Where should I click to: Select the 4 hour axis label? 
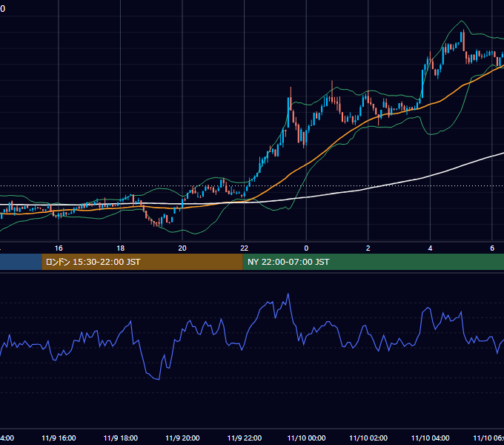point(430,248)
